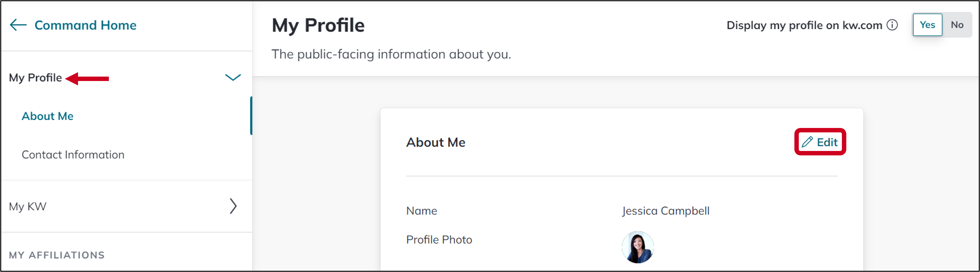
Task: Click the back arrow icon
Action: point(18,25)
